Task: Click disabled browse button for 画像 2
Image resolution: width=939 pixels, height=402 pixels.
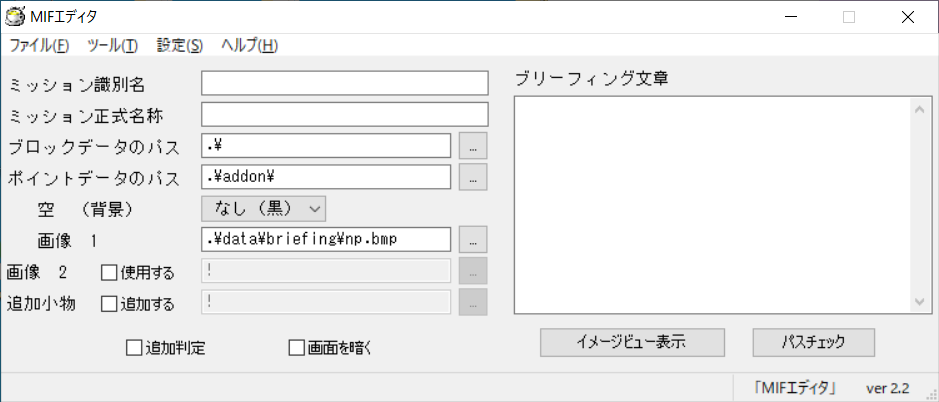Action: coord(473,271)
